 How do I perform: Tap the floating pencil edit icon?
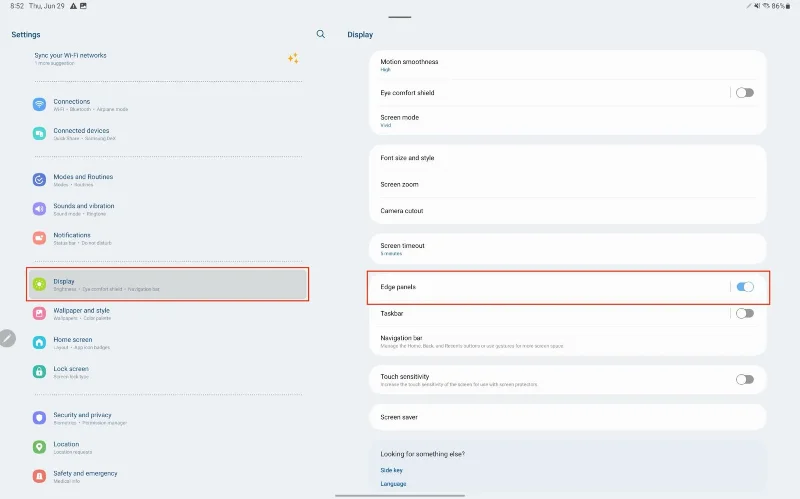click(8, 338)
